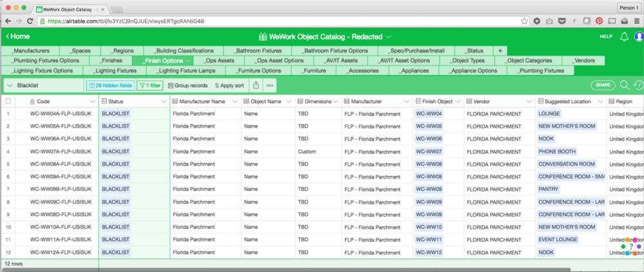Click the PANTRY location tag

point(548,189)
